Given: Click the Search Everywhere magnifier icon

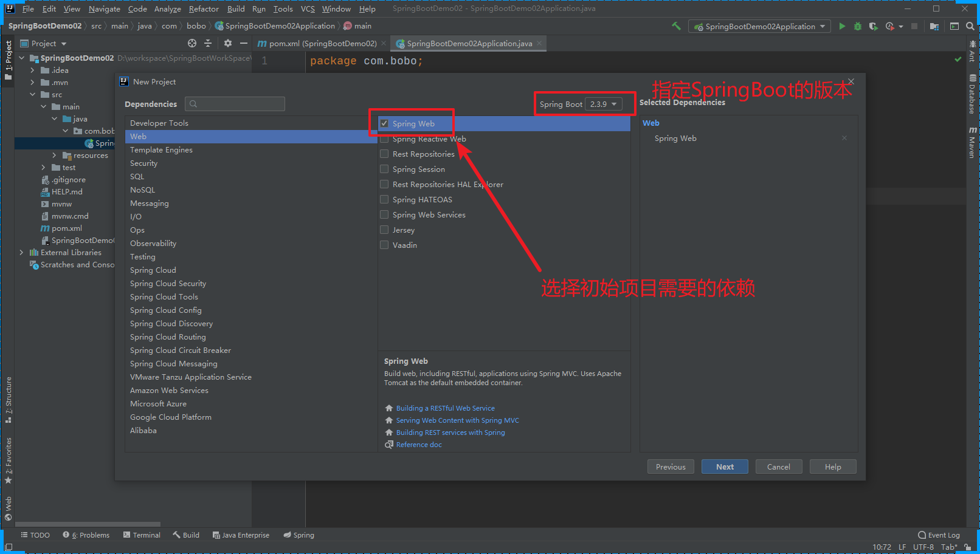Looking at the screenshot, I should 970,26.
